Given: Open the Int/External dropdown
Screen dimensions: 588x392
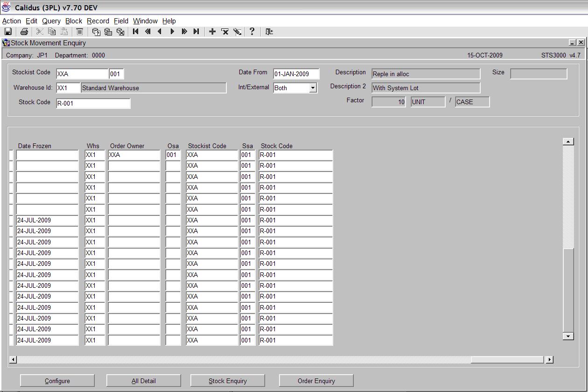Looking at the screenshot, I should point(313,88).
